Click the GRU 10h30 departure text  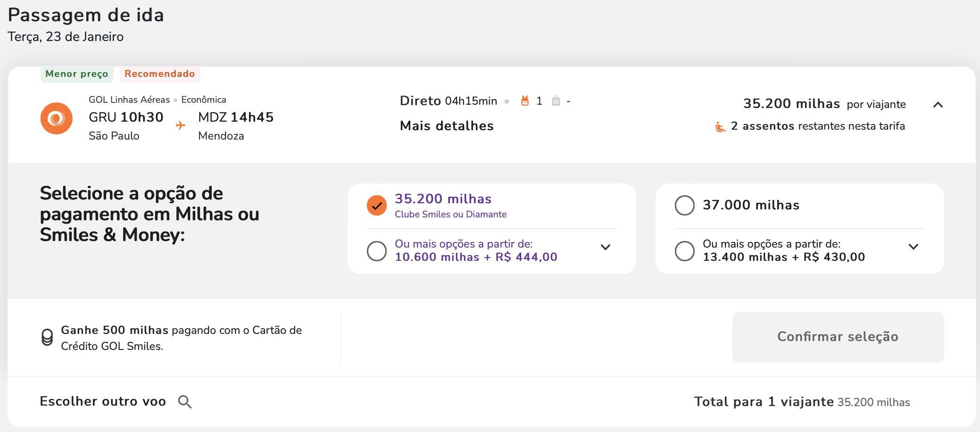pyautogui.click(x=126, y=117)
